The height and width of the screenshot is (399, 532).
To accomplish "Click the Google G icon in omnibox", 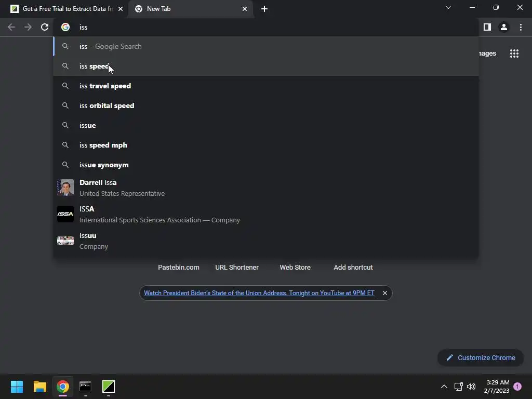I will click(65, 27).
